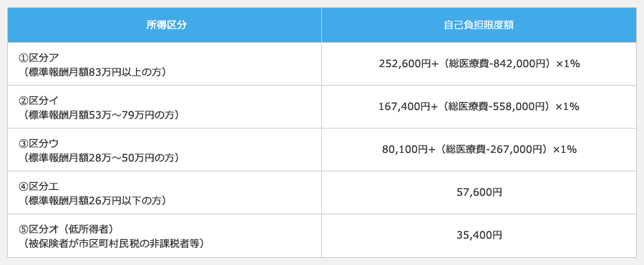Click the 252,600円 formula cell
Screen dimensions: 644x265
click(479, 64)
